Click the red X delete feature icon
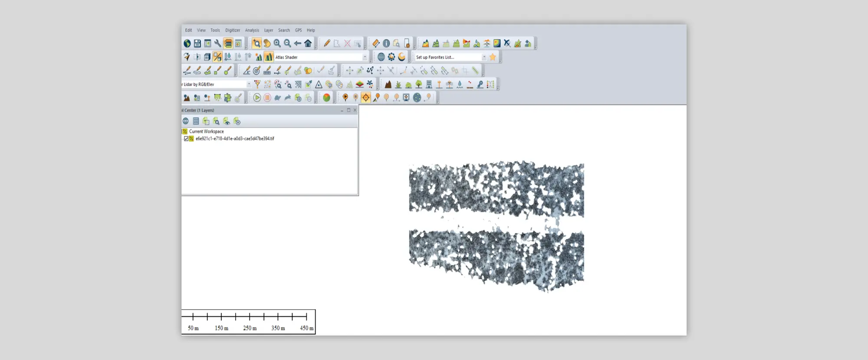The height and width of the screenshot is (360, 868). pyautogui.click(x=347, y=43)
